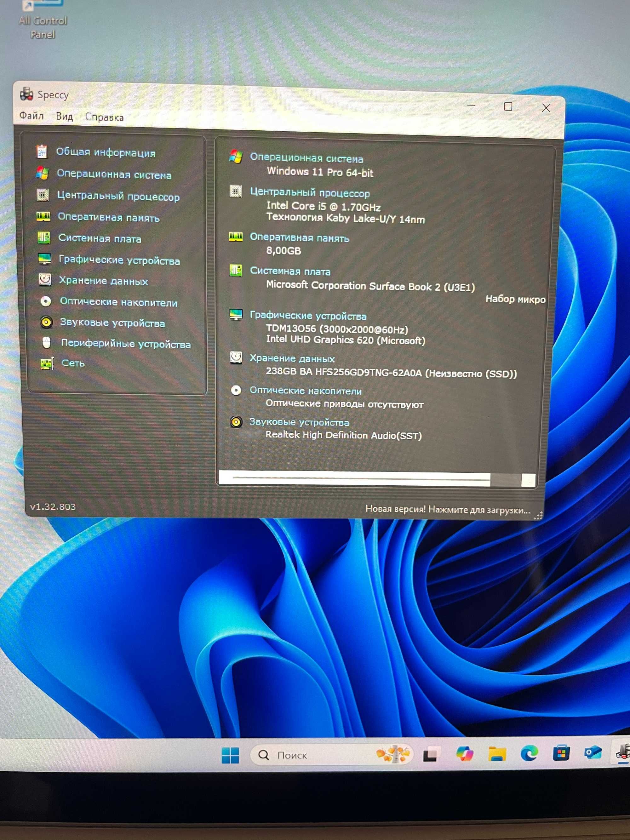This screenshot has width=630, height=840.
Task: Select Сеть in the sidebar
Action: [73, 363]
